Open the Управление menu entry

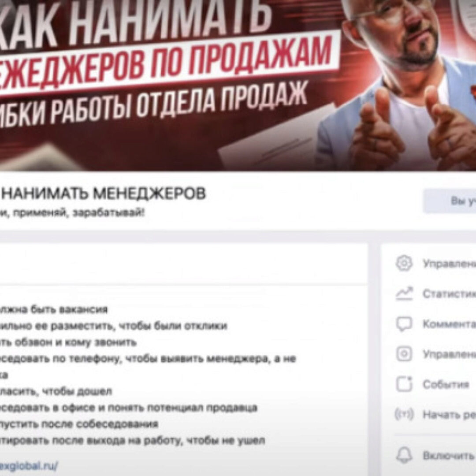449,264
